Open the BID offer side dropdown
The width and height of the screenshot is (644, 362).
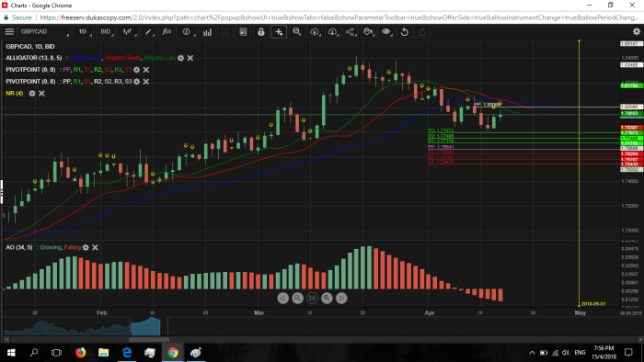click(x=106, y=31)
